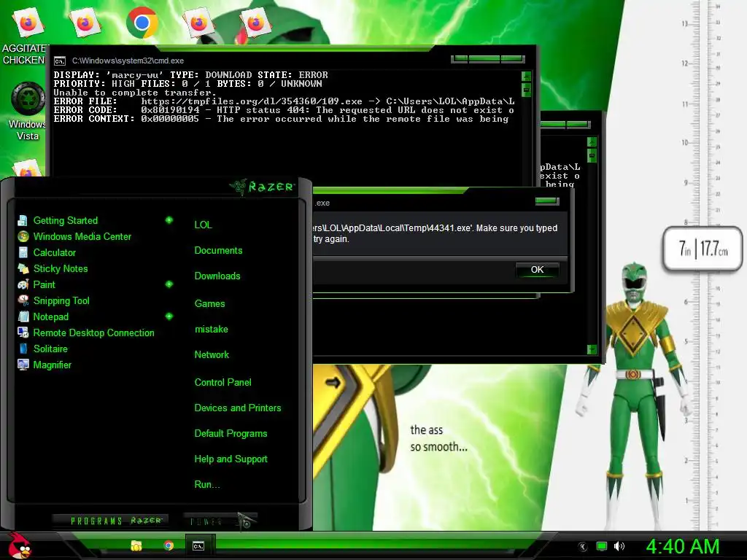The height and width of the screenshot is (560, 747).
Task: Click the volume speaker tray icon
Action: point(619,546)
